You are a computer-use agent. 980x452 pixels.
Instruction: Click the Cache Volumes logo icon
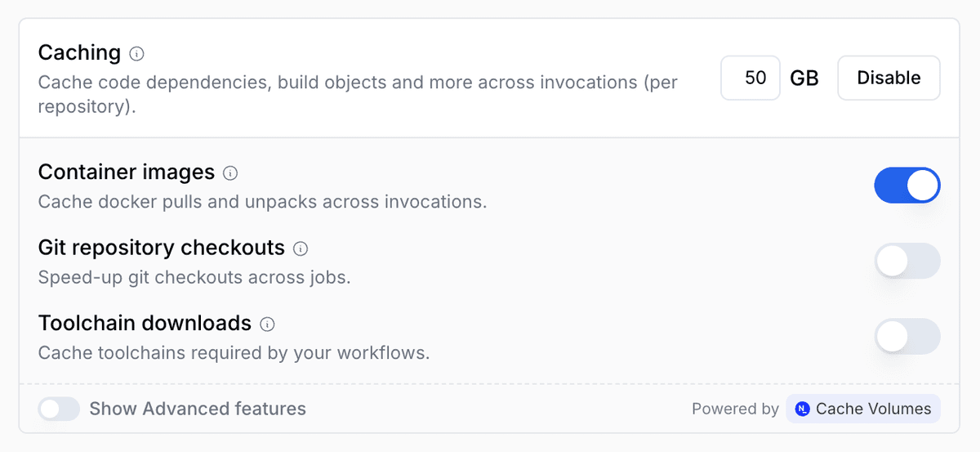coord(803,409)
